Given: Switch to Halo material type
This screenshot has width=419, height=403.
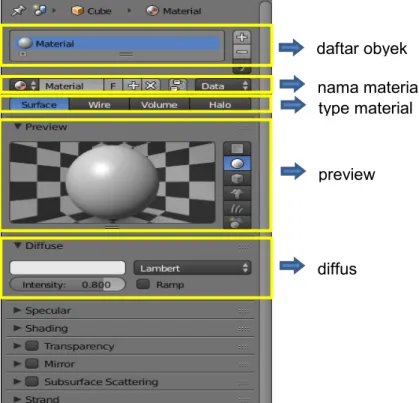Looking at the screenshot, I should pyautogui.click(x=220, y=105).
